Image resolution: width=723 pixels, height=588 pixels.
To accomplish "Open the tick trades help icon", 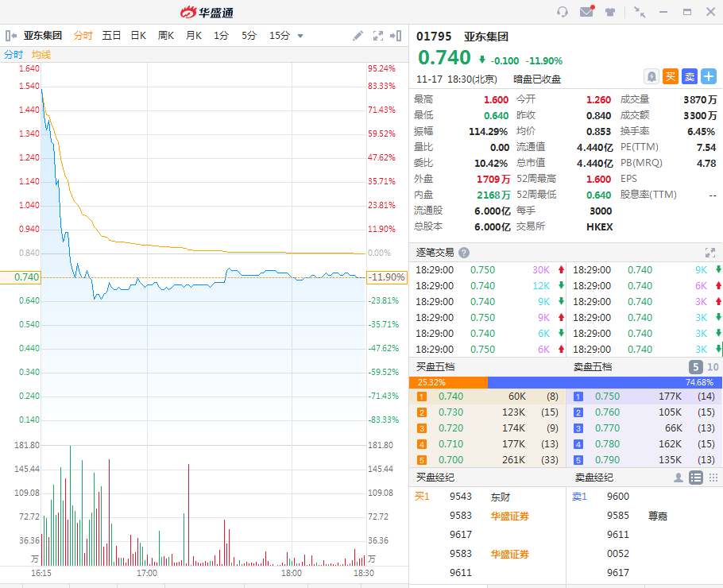I will coord(464,253).
